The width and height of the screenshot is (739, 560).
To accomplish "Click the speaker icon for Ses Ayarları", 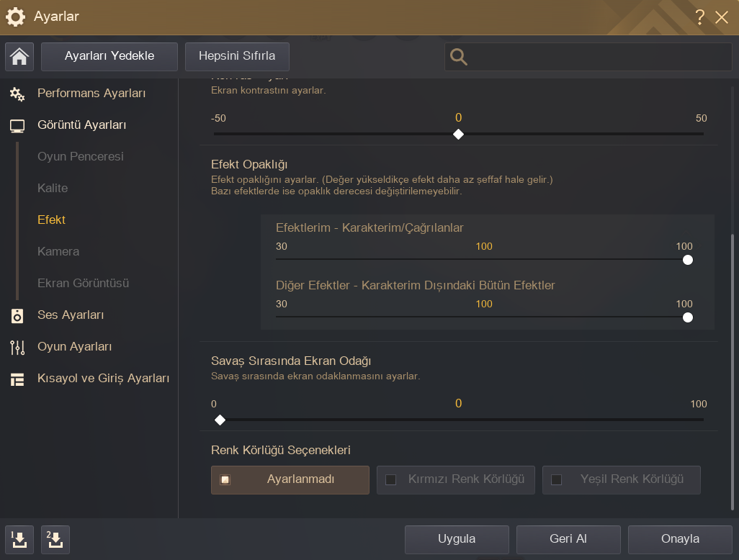I will coord(17,315).
